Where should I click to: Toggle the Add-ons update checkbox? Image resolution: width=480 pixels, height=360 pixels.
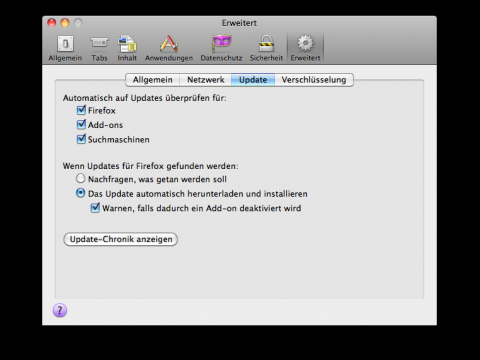(81, 125)
